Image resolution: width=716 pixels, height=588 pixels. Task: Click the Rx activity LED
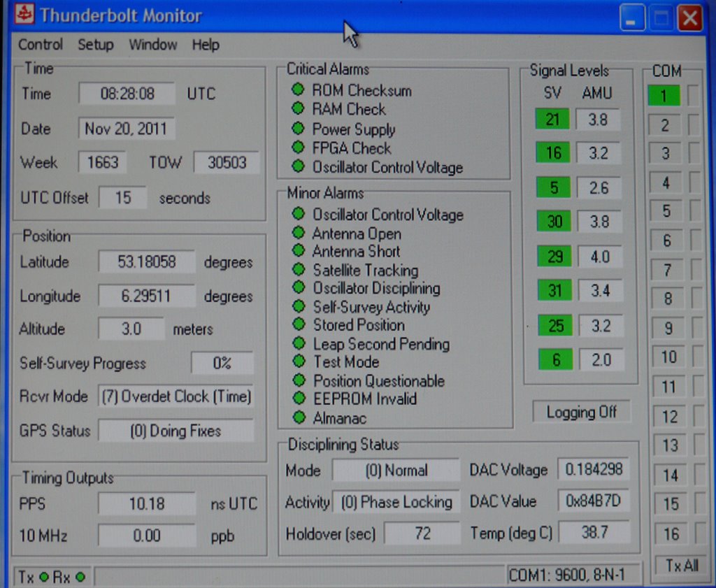[x=80, y=577]
